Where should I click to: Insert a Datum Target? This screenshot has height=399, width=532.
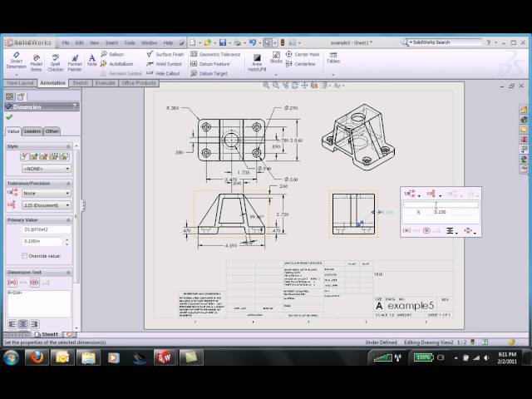pos(209,73)
